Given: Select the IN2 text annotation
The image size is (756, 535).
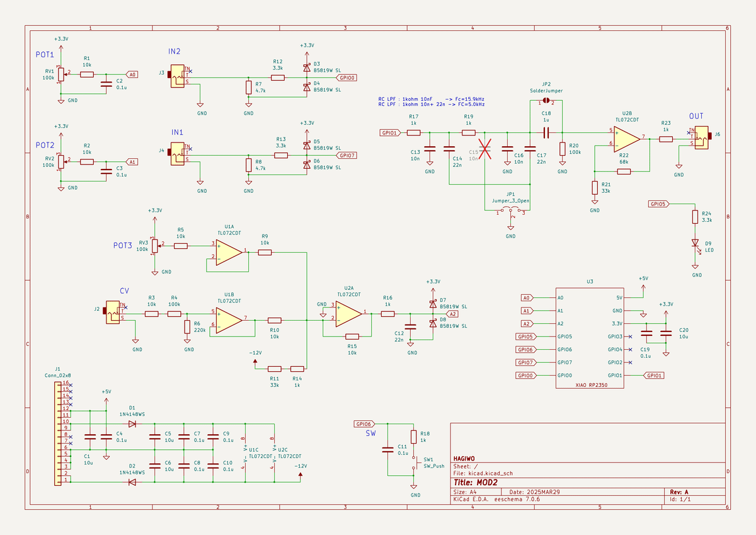Looking at the screenshot, I should (175, 51).
